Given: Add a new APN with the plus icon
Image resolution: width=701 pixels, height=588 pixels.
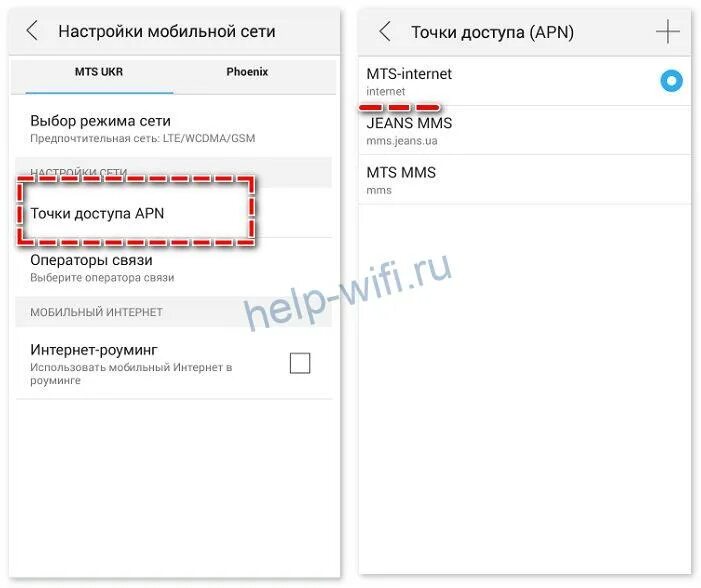Looking at the screenshot, I should point(667,32).
